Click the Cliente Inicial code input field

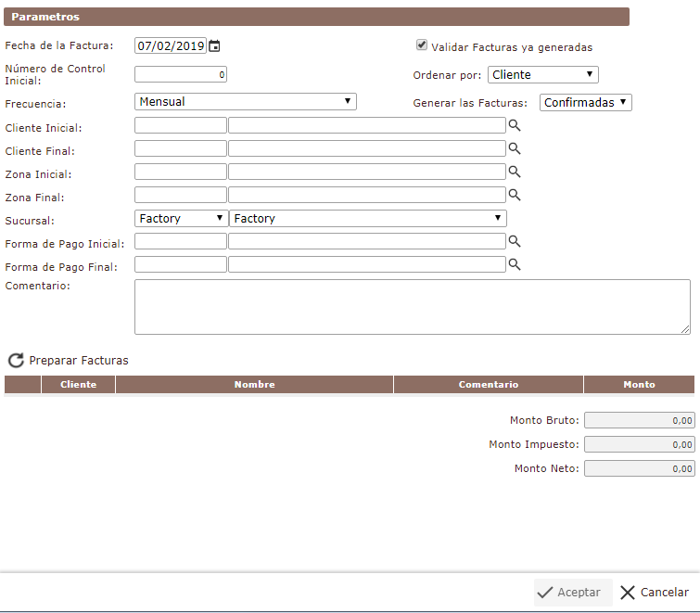(181, 125)
